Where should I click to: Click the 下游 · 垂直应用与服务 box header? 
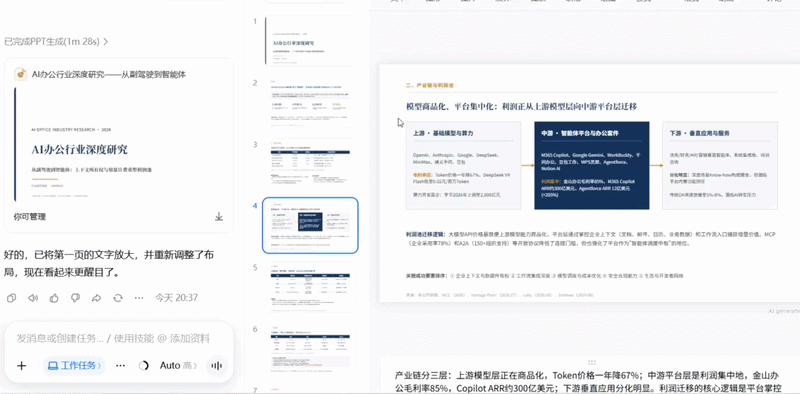click(x=699, y=133)
